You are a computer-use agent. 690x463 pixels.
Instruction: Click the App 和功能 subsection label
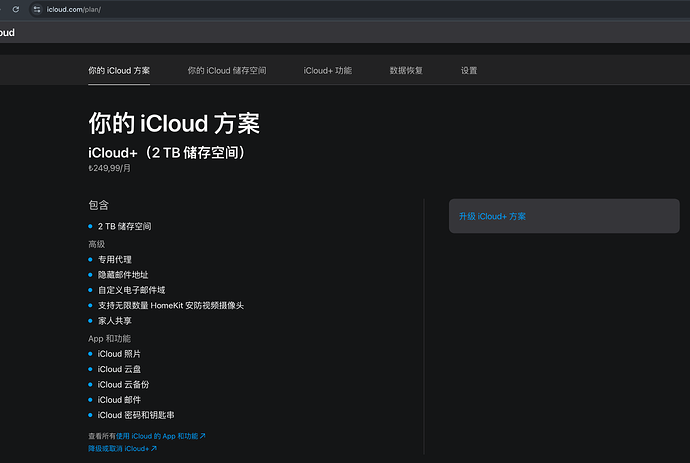[109, 338]
